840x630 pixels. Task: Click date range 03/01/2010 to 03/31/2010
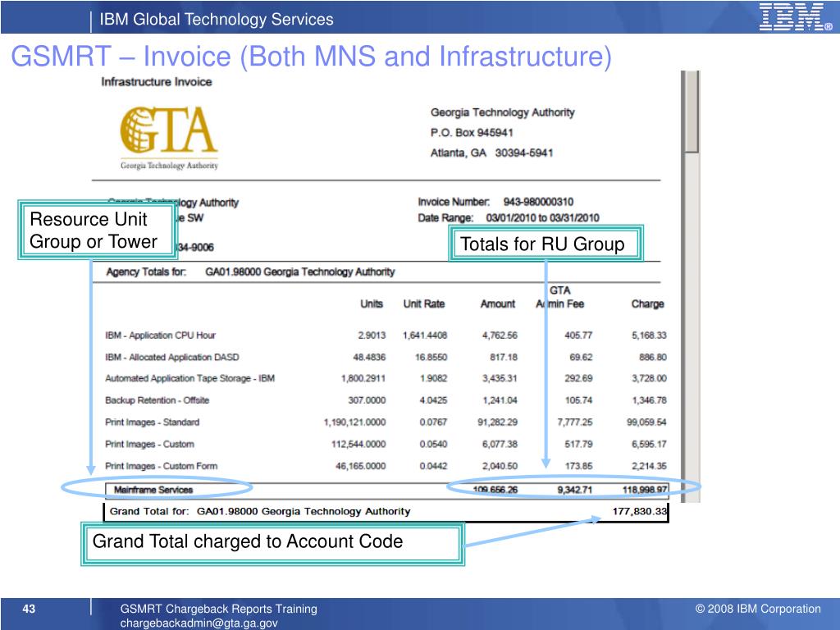point(542,218)
